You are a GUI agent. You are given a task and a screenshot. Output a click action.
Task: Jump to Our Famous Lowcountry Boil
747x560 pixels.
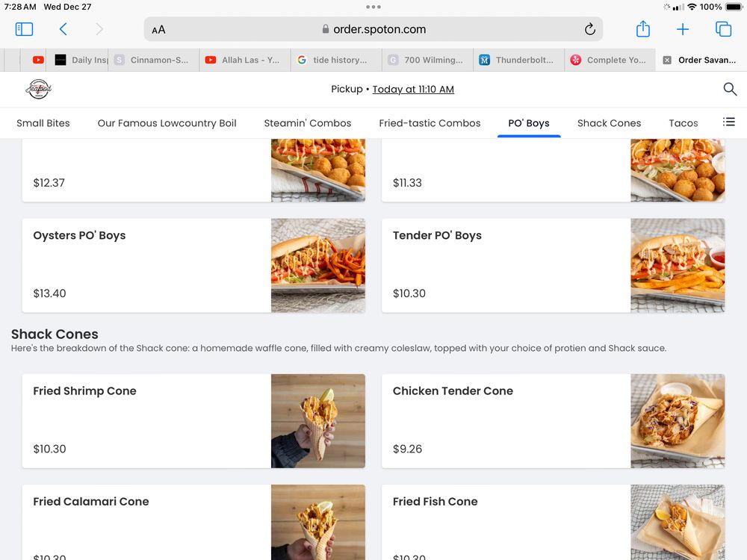[167, 123]
